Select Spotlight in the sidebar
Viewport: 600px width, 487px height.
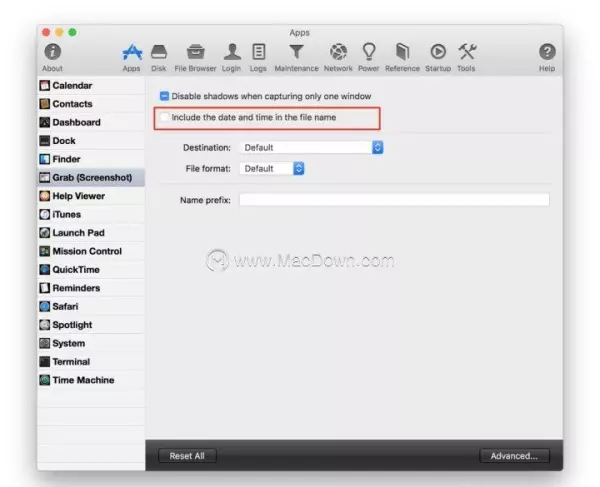point(91,324)
